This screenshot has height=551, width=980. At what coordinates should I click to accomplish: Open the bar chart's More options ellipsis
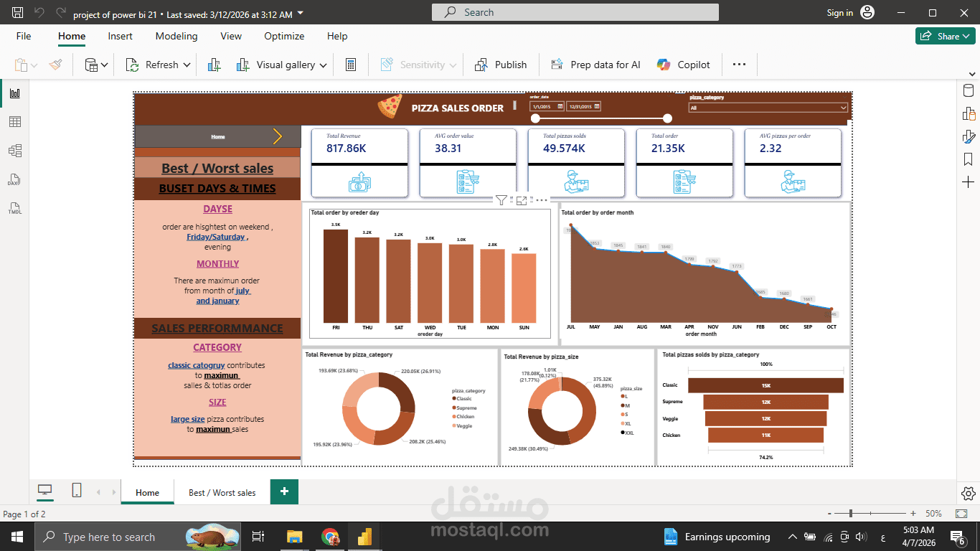tap(541, 201)
